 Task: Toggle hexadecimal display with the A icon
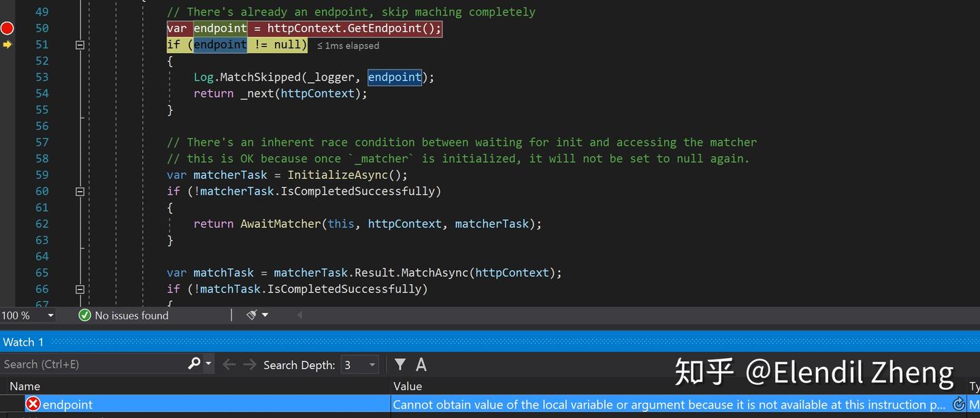[x=421, y=364]
